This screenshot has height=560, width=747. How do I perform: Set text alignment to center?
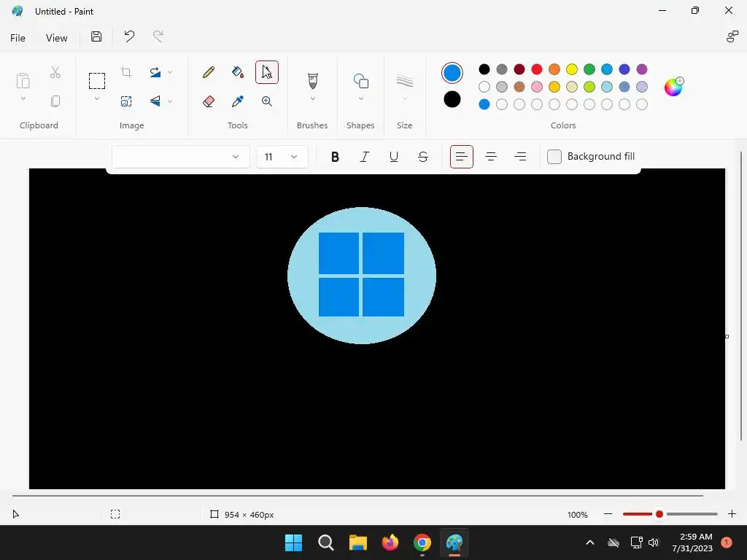[x=491, y=157]
